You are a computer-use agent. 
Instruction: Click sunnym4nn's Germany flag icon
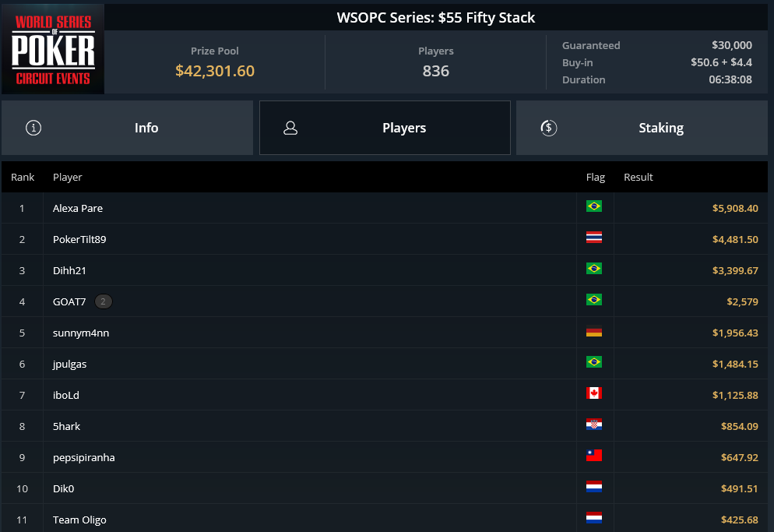[x=594, y=333]
